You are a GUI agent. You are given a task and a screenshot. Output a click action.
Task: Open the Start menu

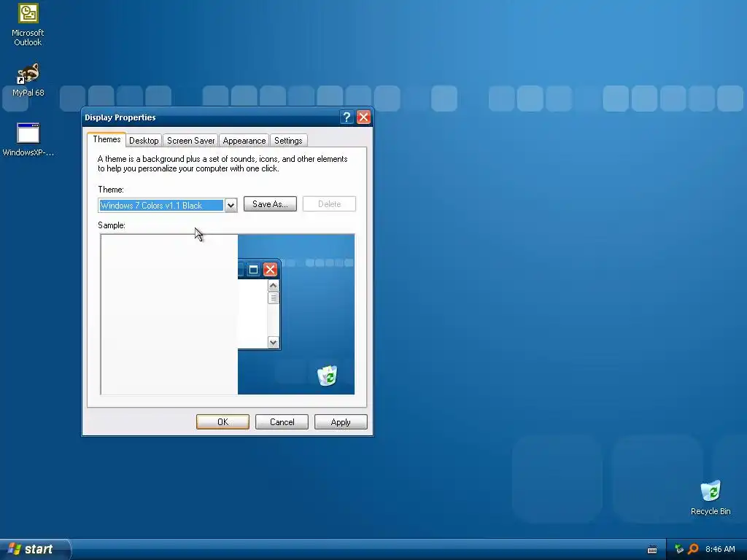click(35, 549)
